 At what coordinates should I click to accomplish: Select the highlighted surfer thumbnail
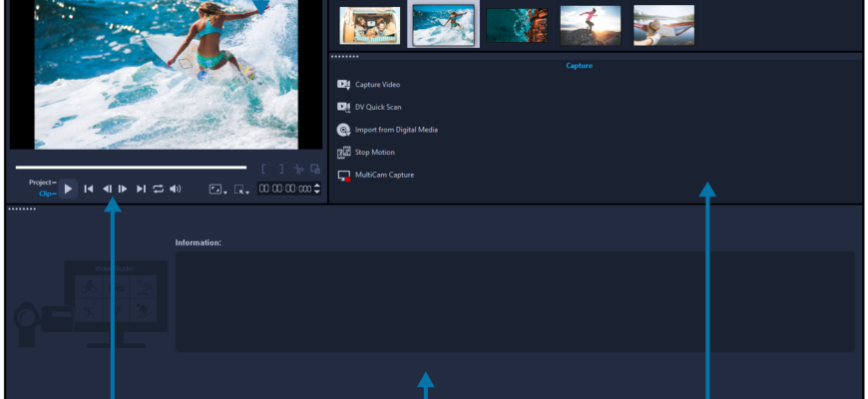pyautogui.click(x=443, y=26)
